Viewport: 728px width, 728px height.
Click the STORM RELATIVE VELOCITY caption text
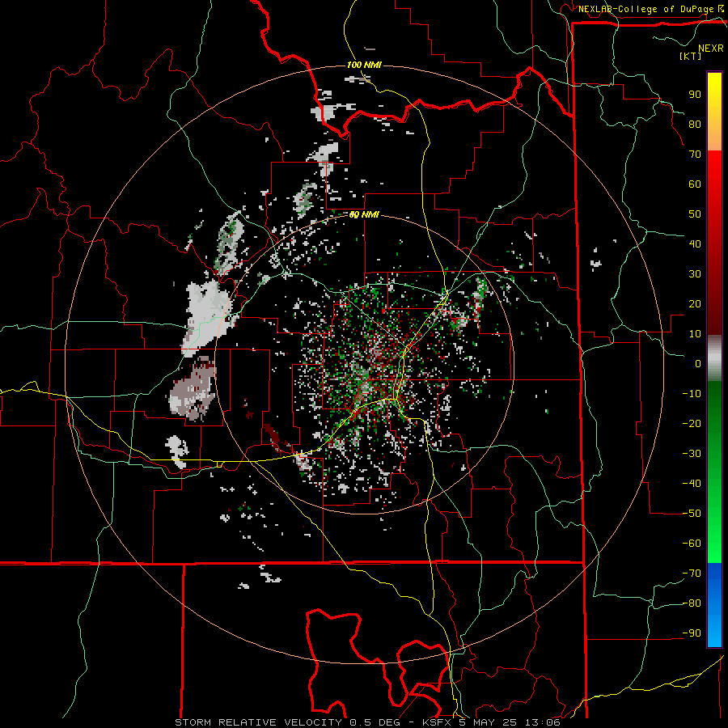click(x=259, y=722)
